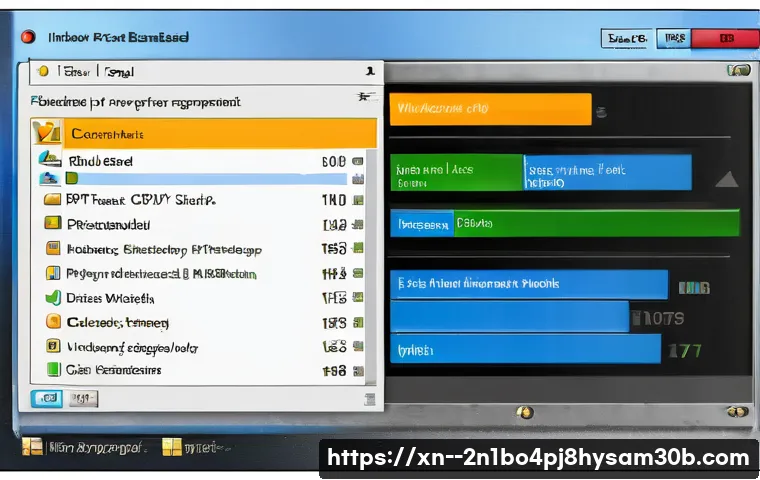Click the small grey icon right of the orange bar
The height and width of the screenshot is (480, 760).
tap(602, 112)
